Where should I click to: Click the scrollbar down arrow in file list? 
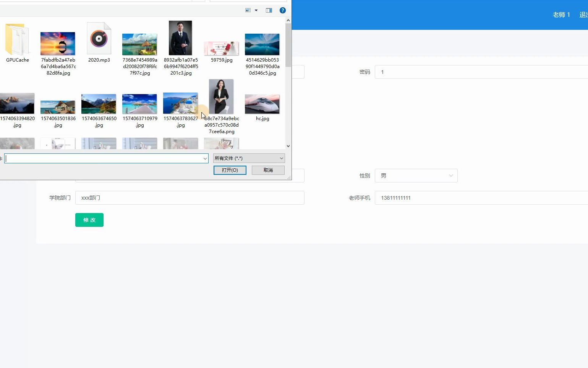pyautogui.click(x=288, y=146)
